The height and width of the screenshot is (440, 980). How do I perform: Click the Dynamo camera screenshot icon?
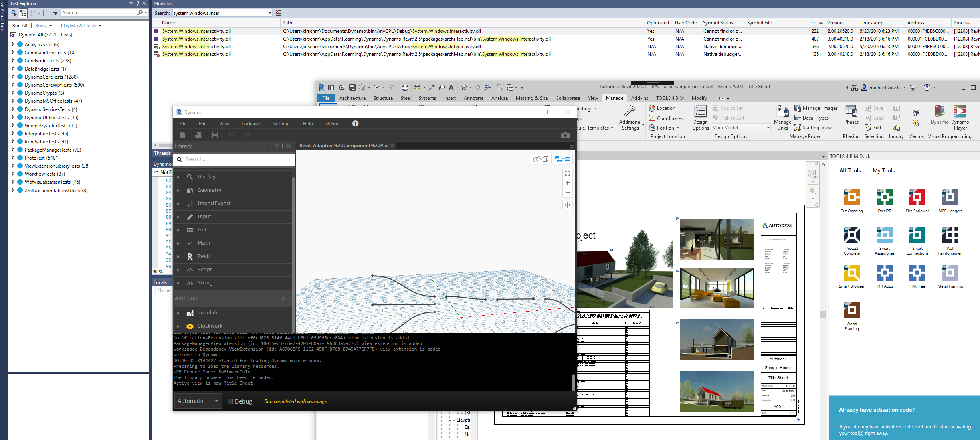click(565, 135)
